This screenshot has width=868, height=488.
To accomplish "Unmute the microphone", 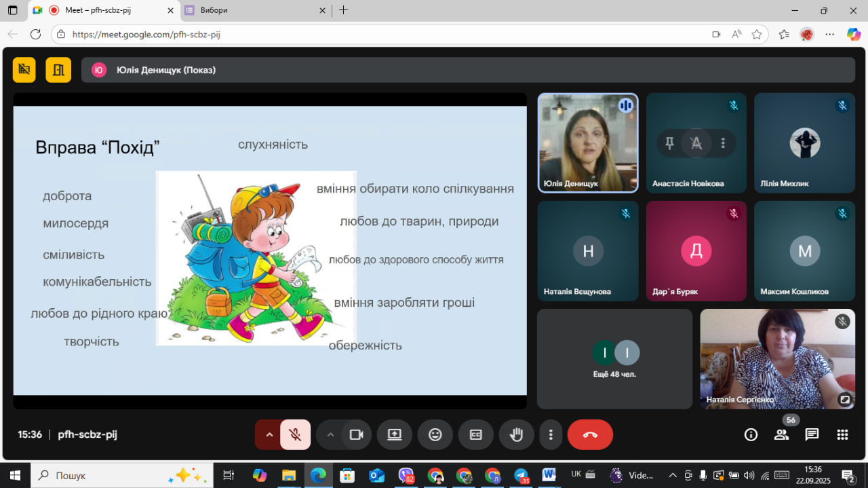I will tap(295, 435).
